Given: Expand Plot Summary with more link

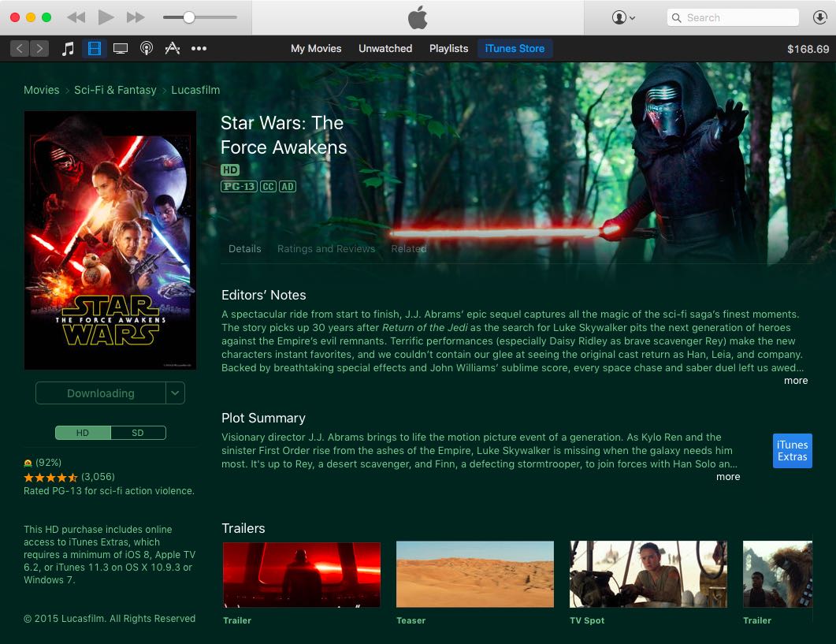Looking at the screenshot, I should tap(728, 476).
